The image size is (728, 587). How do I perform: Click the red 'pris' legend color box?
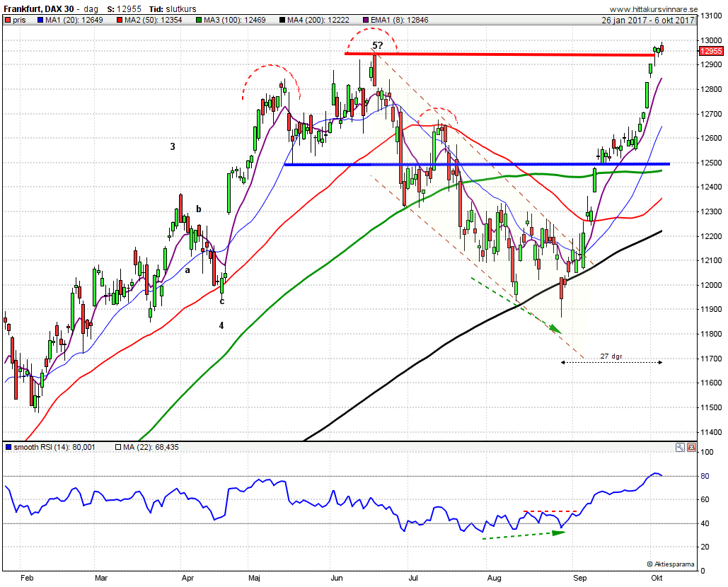(x=8, y=20)
